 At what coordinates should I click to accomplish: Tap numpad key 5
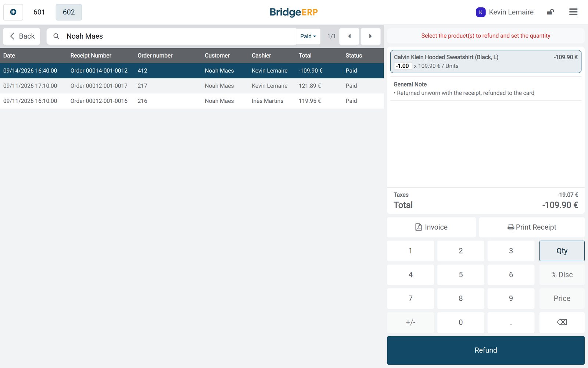(x=460, y=275)
